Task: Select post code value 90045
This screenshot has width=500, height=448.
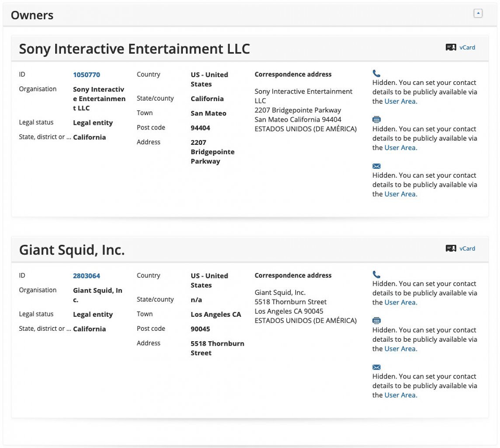Action: click(200, 329)
